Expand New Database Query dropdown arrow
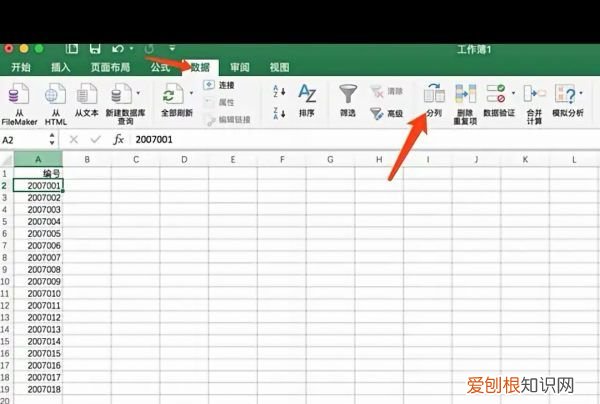600x404 pixels. 138,93
